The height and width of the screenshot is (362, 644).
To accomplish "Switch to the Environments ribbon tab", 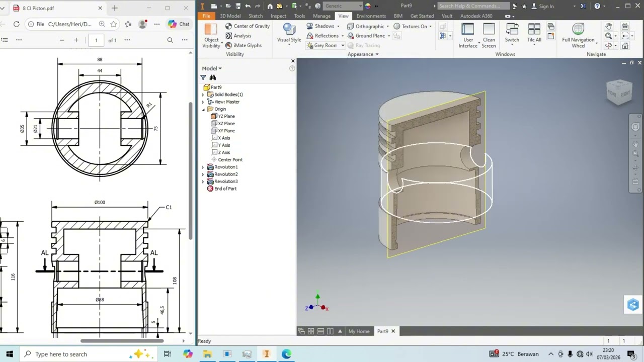I will coord(371,16).
